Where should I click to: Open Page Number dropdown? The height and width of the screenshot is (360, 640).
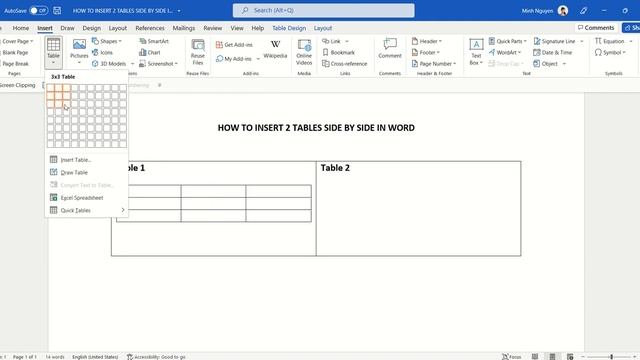pos(433,64)
